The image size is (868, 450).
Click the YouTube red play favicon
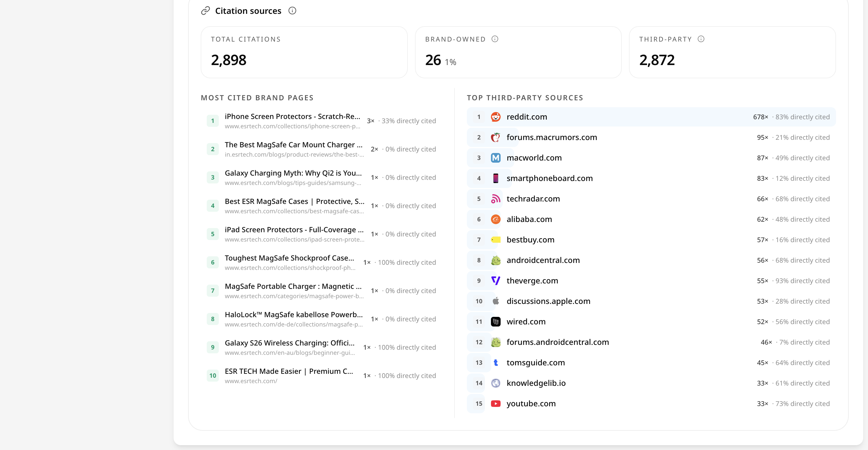(x=496, y=404)
